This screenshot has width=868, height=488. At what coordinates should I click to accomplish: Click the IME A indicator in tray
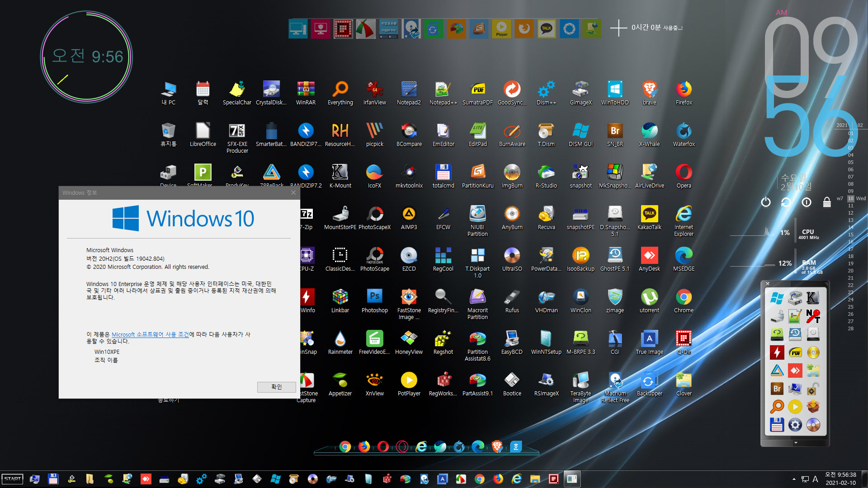[815, 479]
